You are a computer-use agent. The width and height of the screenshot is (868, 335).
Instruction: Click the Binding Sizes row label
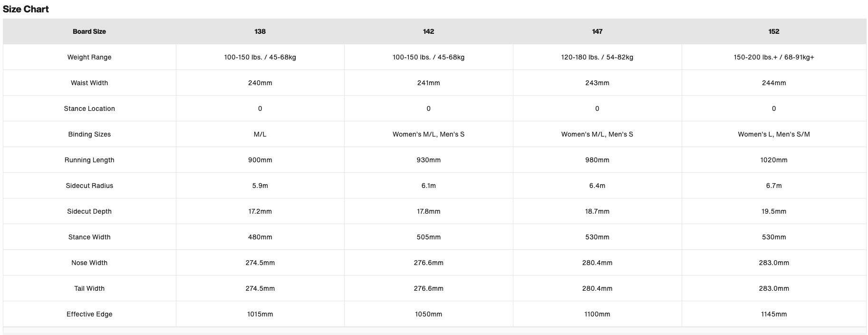pos(89,134)
